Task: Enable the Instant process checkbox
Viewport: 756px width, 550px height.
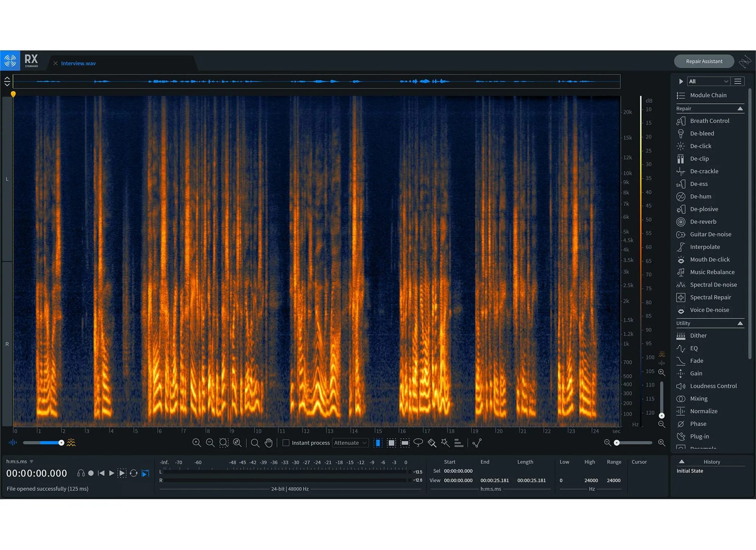Action: pyautogui.click(x=286, y=443)
